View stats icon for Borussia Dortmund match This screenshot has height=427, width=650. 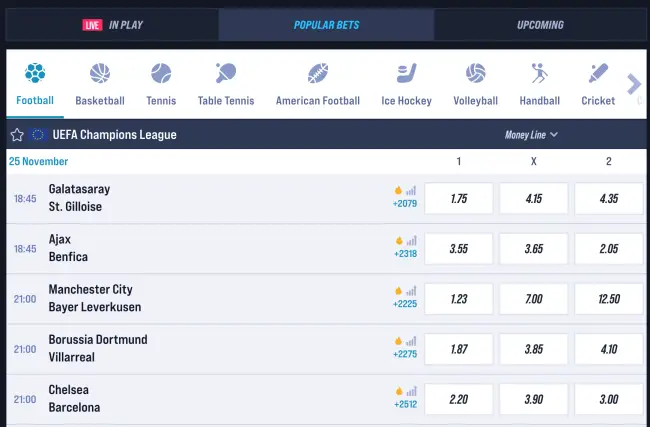click(x=411, y=341)
